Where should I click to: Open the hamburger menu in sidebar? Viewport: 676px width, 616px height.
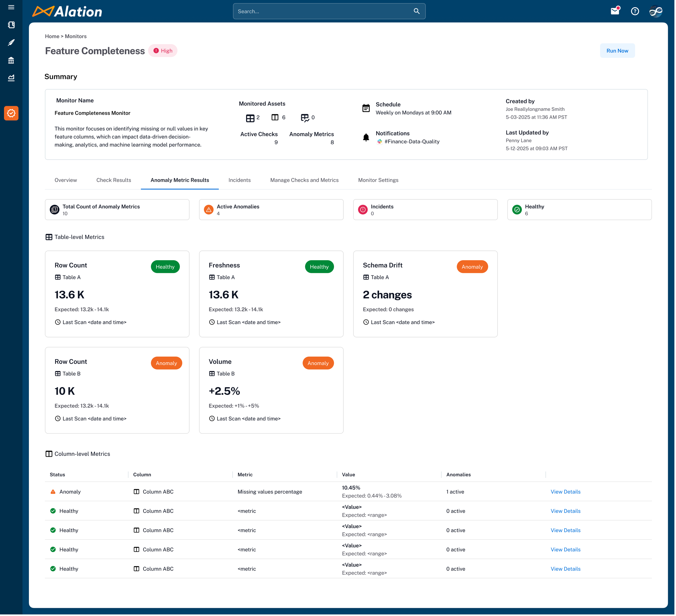pos(11,7)
